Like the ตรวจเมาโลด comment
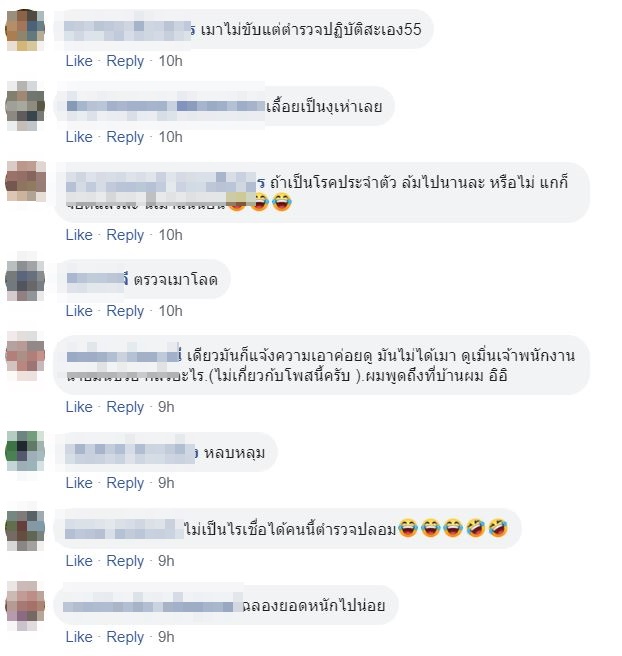This screenshot has width=622, height=656. (79, 311)
